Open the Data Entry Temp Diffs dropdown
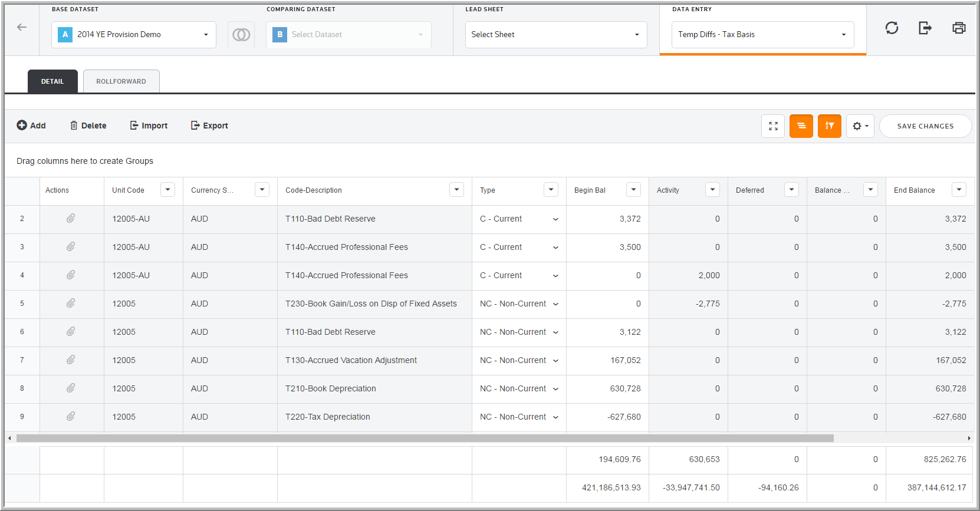The height and width of the screenshot is (511, 980). pyautogui.click(x=763, y=35)
